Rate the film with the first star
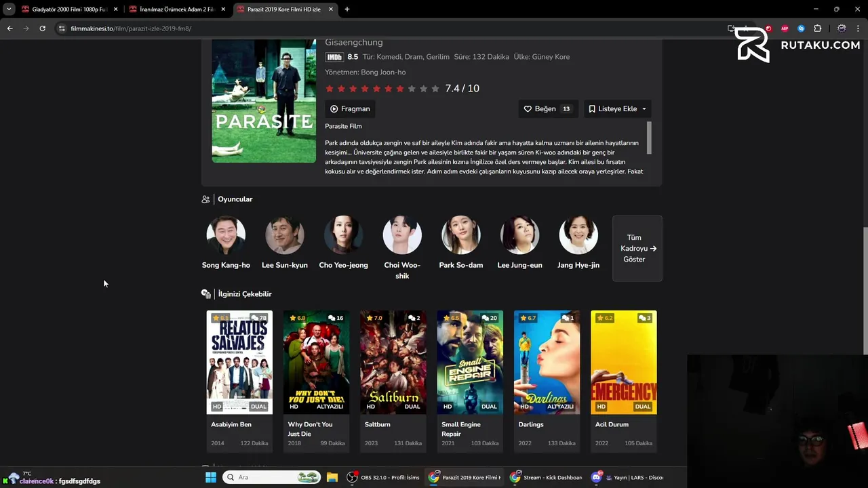 tap(330, 89)
